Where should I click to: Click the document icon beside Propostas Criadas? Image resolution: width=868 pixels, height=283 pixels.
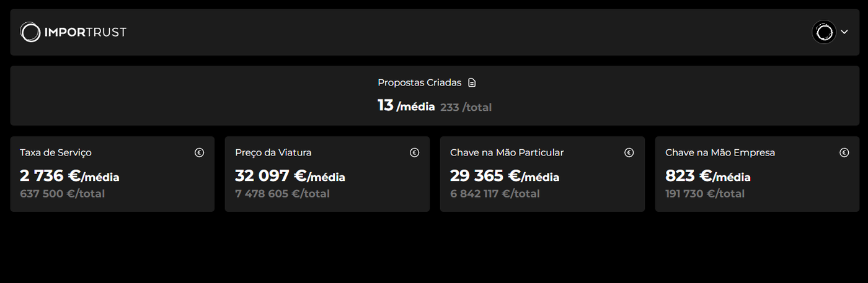click(x=472, y=83)
